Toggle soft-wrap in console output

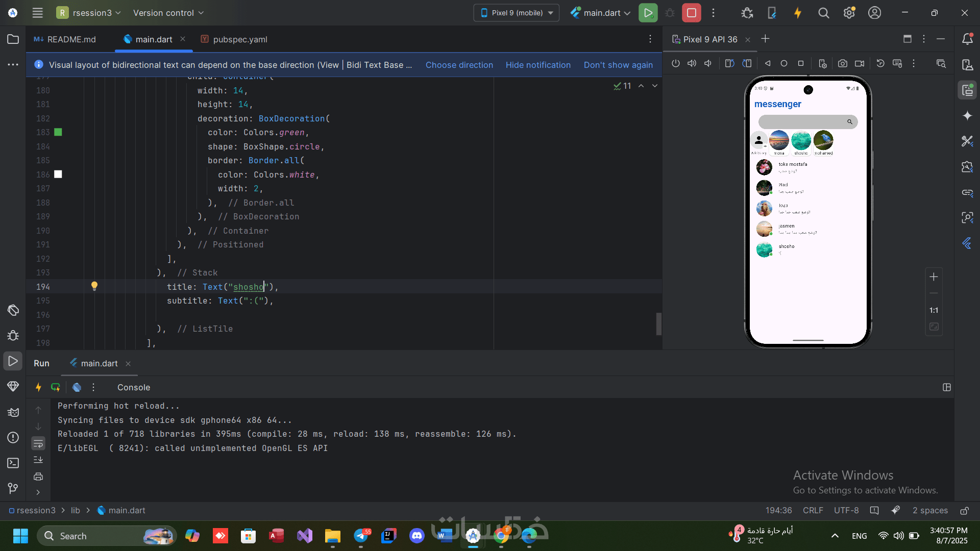click(x=38, y=443)
